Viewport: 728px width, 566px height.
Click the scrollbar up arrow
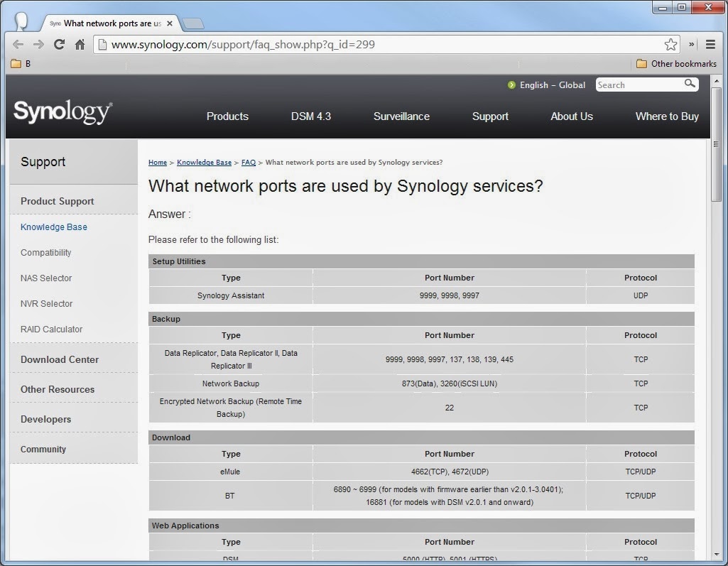[717, 81]
